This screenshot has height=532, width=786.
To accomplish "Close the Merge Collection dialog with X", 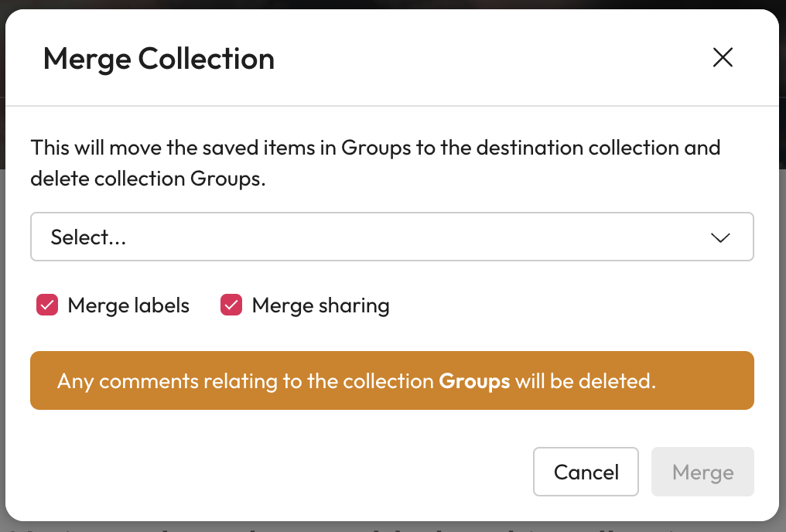I will 723,58.
